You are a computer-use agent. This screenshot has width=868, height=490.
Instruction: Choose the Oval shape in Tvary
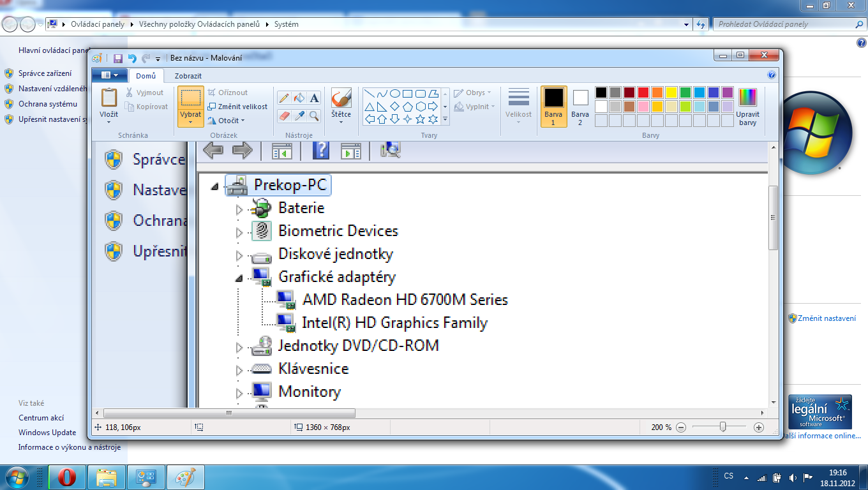(x=395, y=93)
